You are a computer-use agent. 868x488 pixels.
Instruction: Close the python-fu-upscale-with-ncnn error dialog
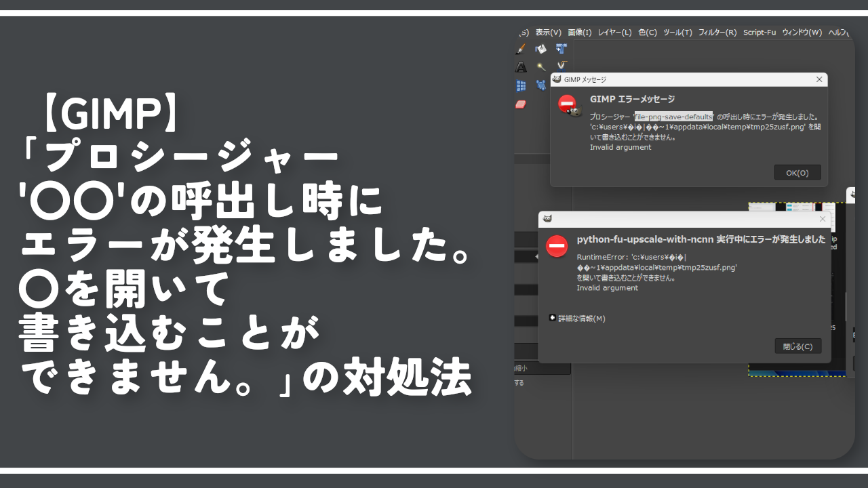click(823, 219)
